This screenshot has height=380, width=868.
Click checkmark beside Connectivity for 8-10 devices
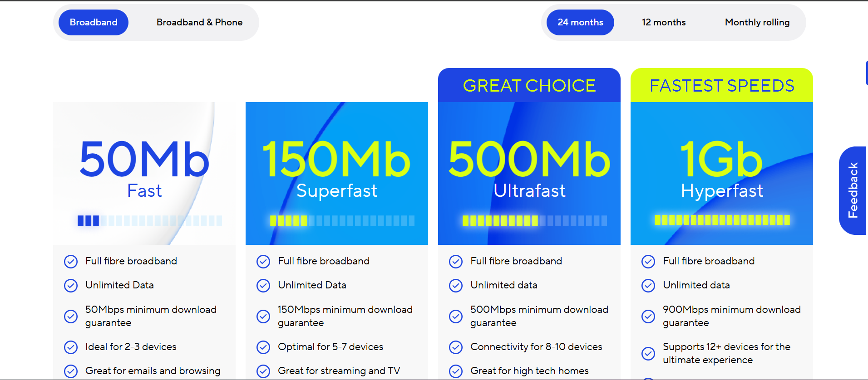click(456, 347)
